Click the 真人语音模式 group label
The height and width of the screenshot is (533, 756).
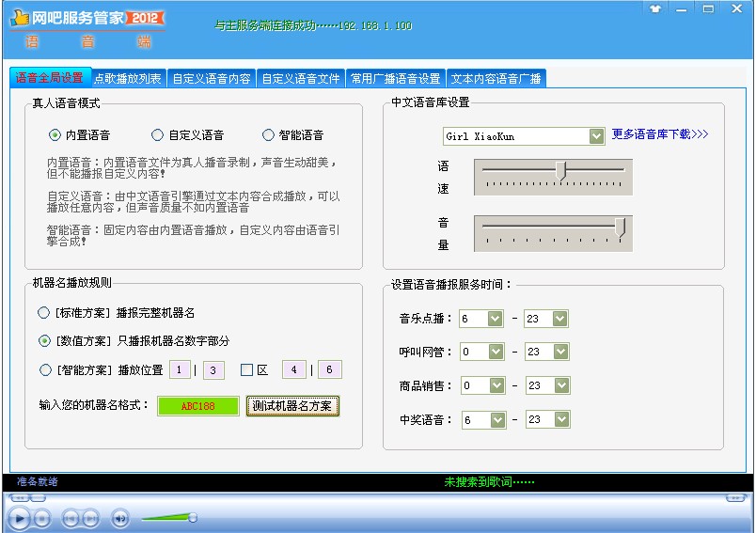66,103
